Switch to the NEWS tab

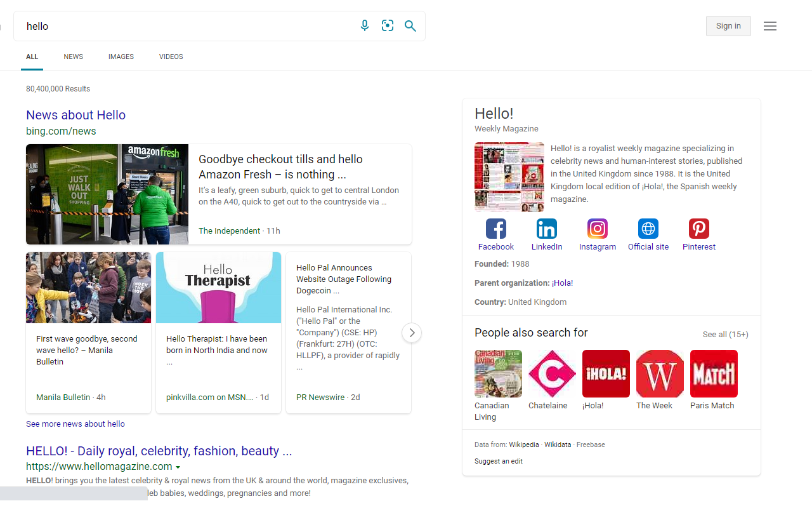[x=73, y=57]
